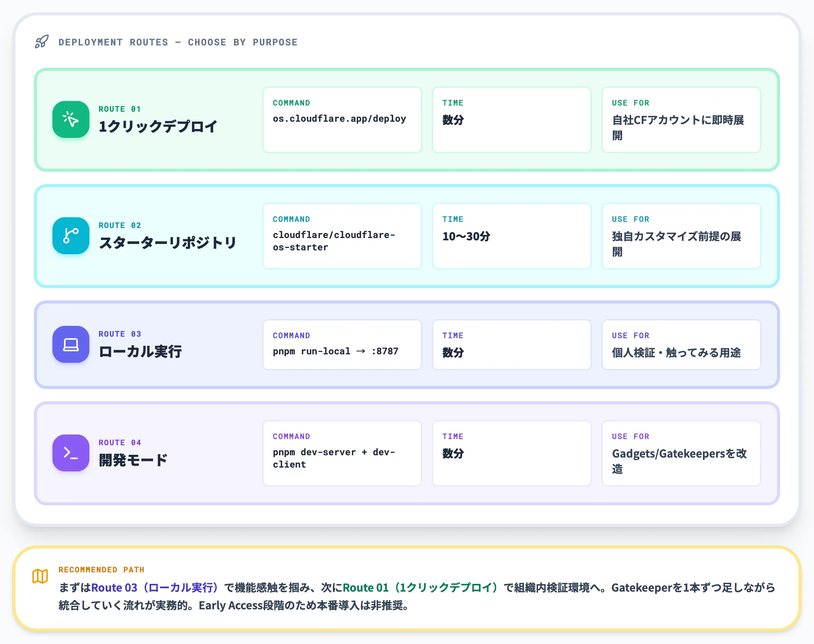
Task: Select the 開発モード route title
Action: pyautogui.click(x=133, y=460)
